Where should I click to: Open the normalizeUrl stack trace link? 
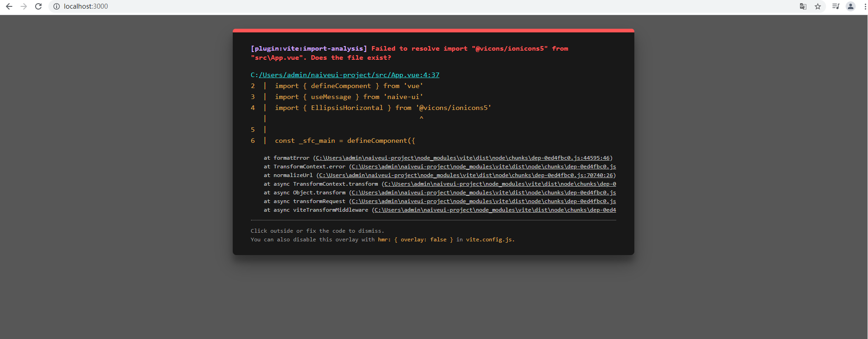466,175
